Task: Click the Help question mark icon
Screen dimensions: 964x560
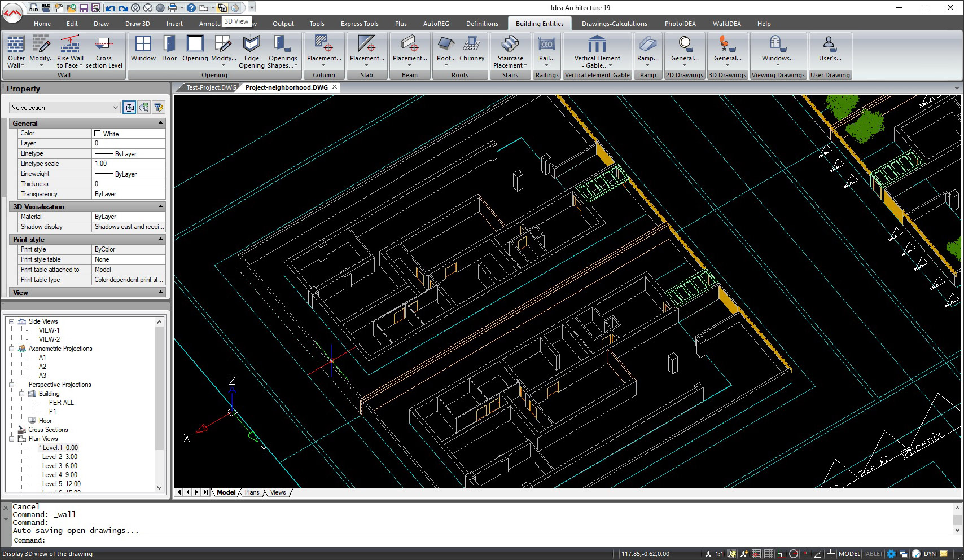Action: click(x=191, y=8)
